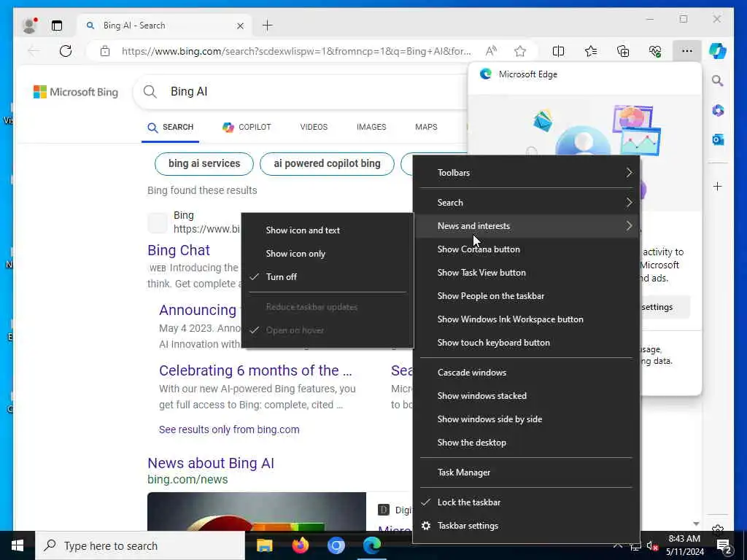The height and width of the screenshot is (560, 747).
Task: Launch Firefox from taskbar
Action: pos(300,545)
